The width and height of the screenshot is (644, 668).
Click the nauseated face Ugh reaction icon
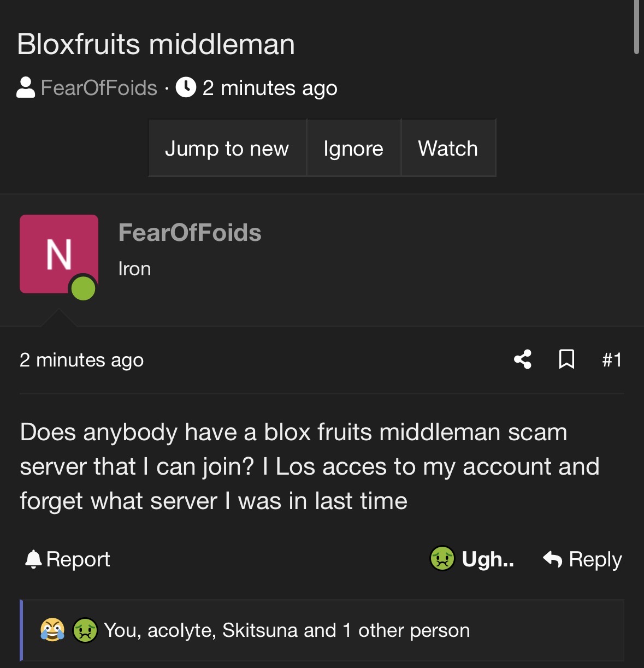click(442, 559)
